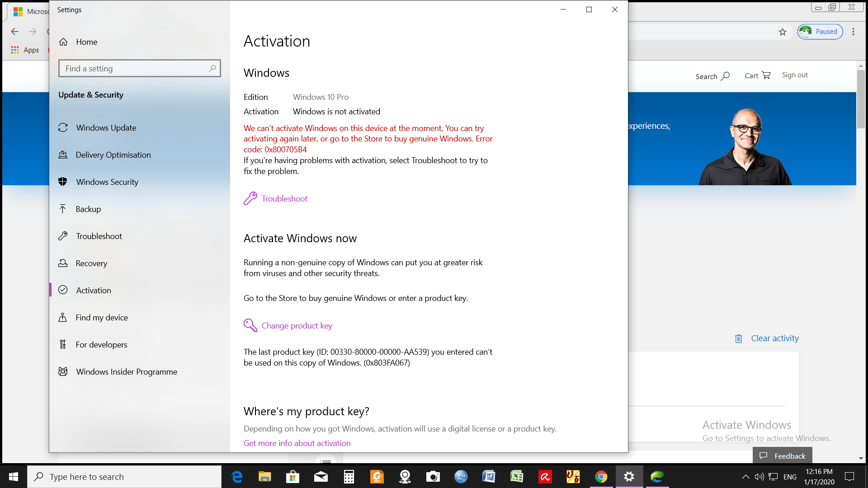Image resolution: width=868 pixels, height=488 pixels.
Task: Open the orange PDF app in taskbar
Action: click(377, 477)
